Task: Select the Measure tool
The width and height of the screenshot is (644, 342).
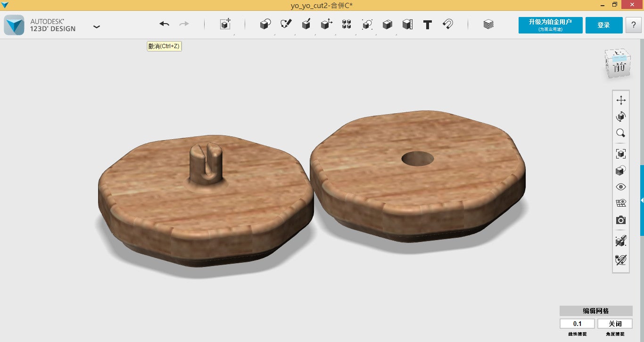Action: pos(407,24)
